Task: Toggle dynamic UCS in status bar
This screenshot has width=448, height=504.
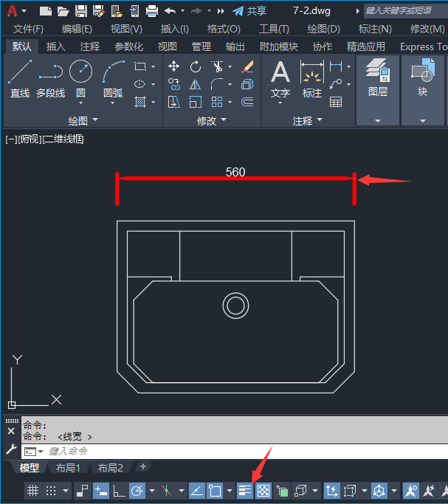Action: pos(331,491)
